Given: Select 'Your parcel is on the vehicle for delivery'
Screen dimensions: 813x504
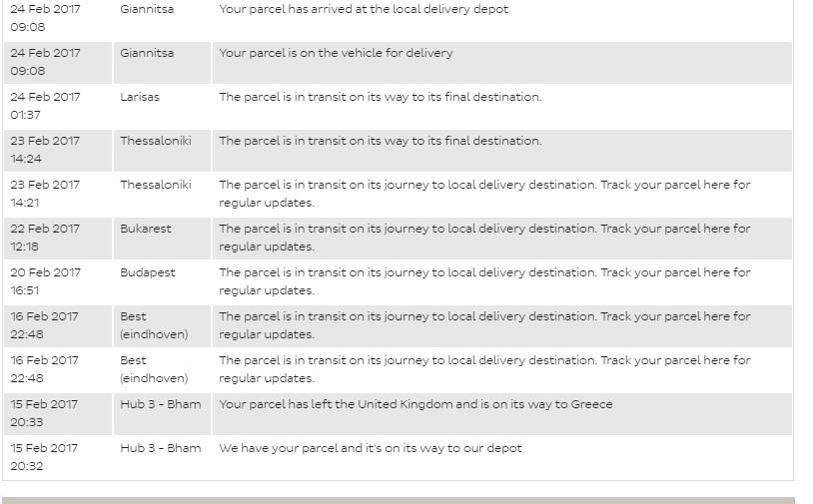Looking at the screenshot, I should tap(336, 53).
